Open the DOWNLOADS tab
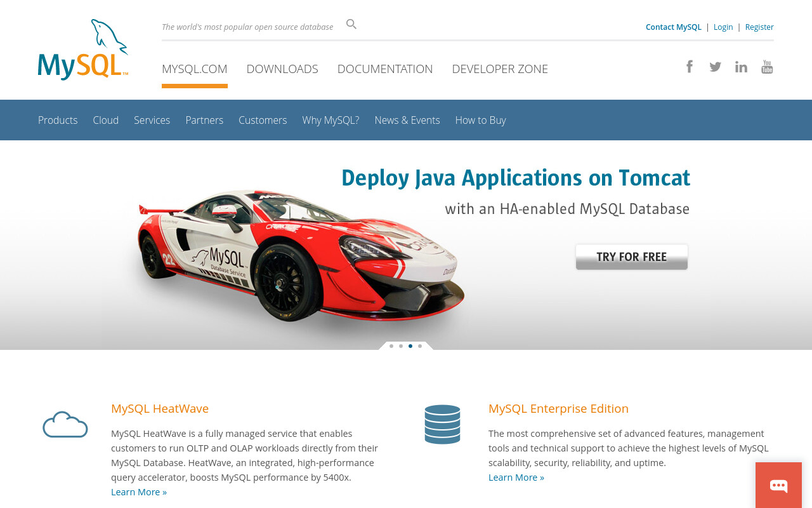The image size is (812, 508). click(282, 69)
